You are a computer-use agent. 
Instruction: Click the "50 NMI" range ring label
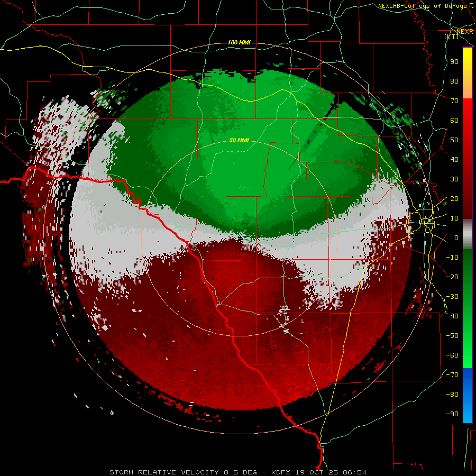click(239, 140)
